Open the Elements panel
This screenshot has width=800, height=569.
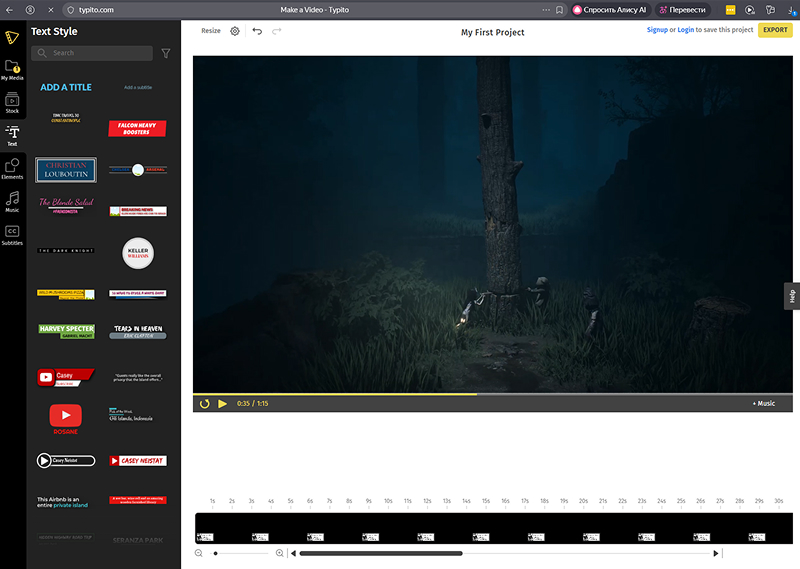click(x=13, y=169)
